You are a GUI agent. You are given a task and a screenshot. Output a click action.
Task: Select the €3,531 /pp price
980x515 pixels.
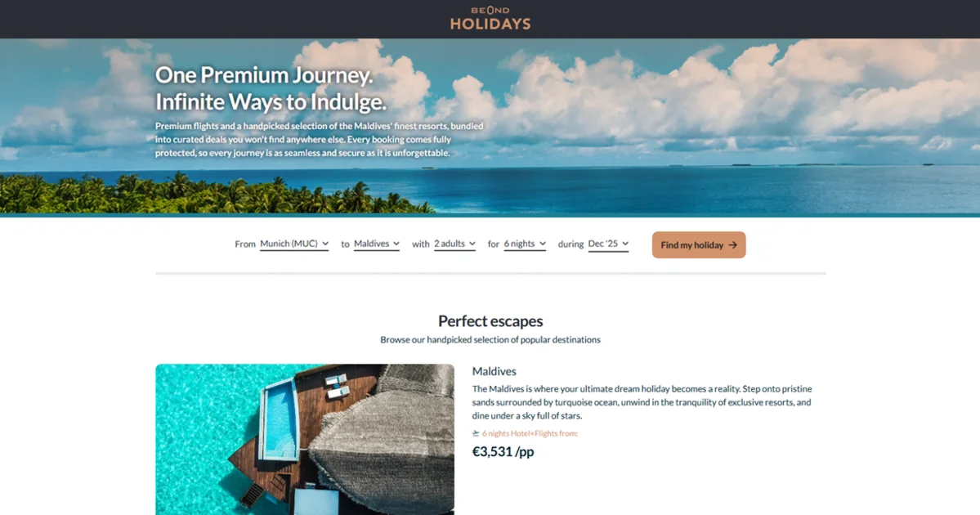click(x=503, y=451)
